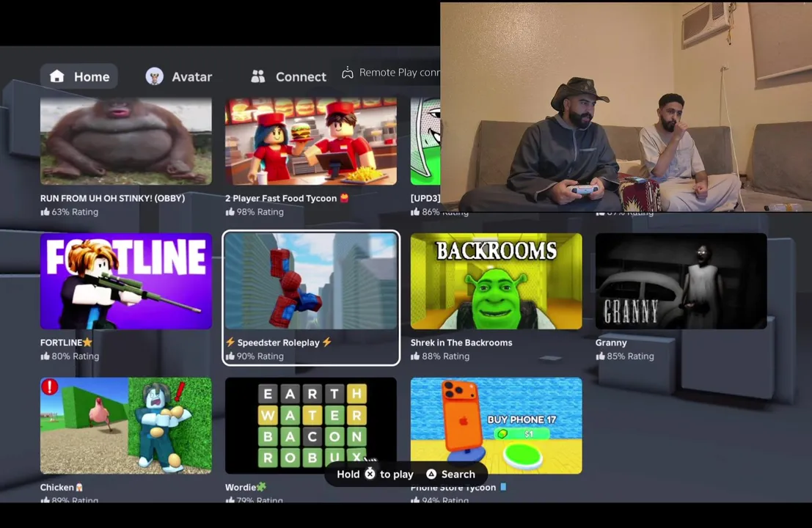Click the 'Remote Play' status text
Image resolution: width=812 pixels, height=528 pixels.
(x=399, y=73)
